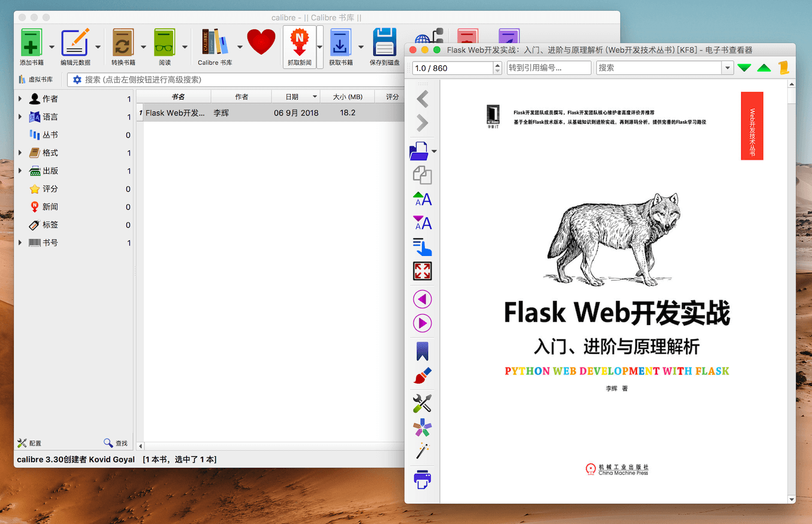812x524 pixels.
Task: Decrease font size with purple arrow A icon
Action: click(422, 223)
